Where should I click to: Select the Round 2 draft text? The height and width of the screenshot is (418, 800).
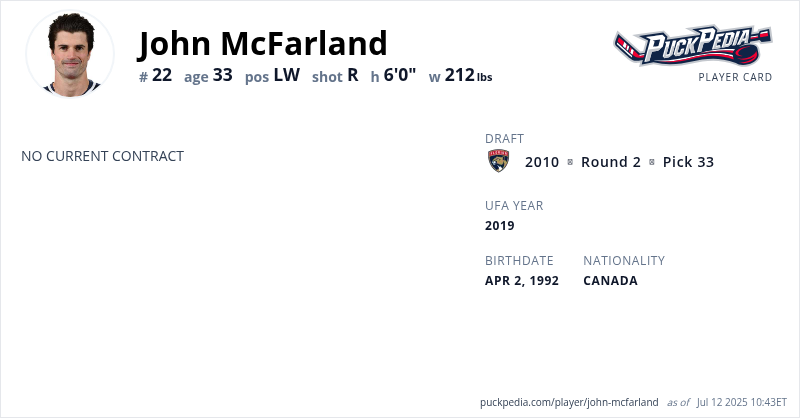610,162
